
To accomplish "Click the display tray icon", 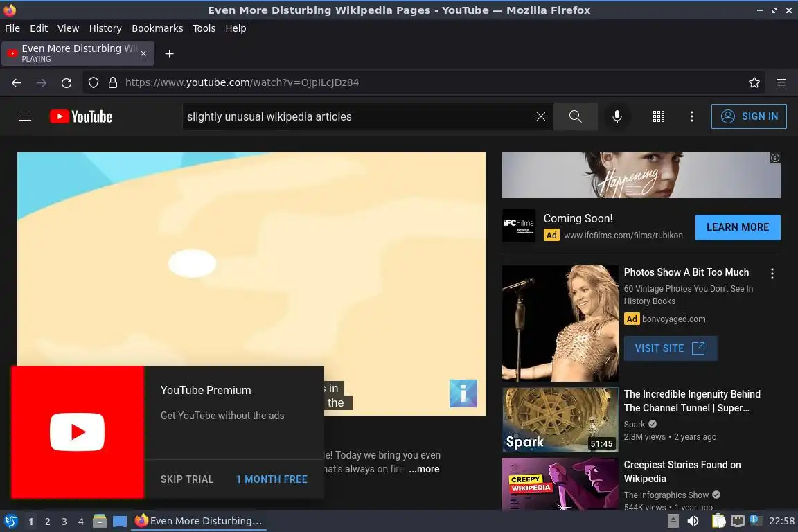I will (737, 521).
